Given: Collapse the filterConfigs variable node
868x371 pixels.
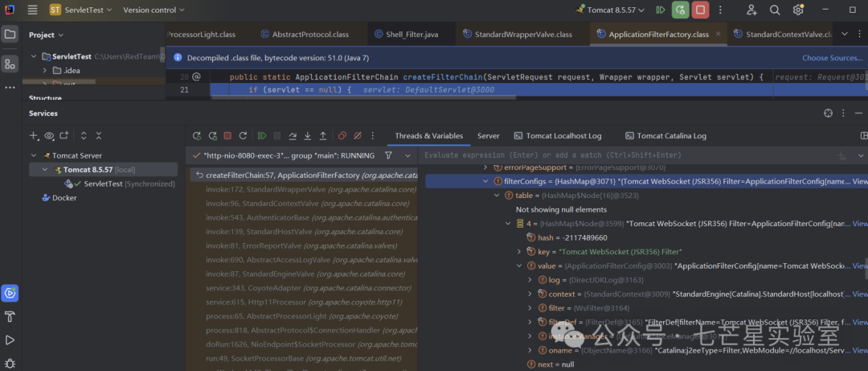Looking at the screenshot, I should click(485, 181).
